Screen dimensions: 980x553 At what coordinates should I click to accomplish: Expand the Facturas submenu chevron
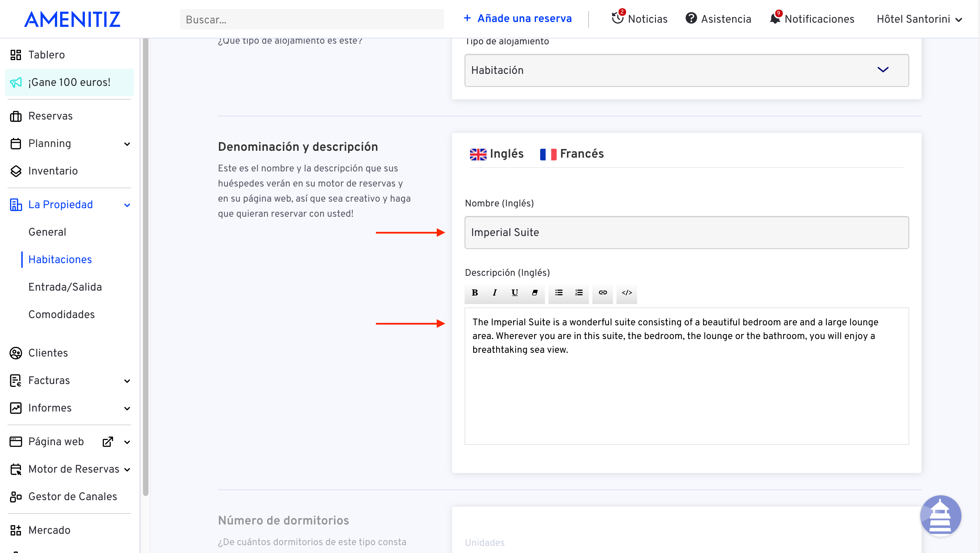(x=127, y=381)
